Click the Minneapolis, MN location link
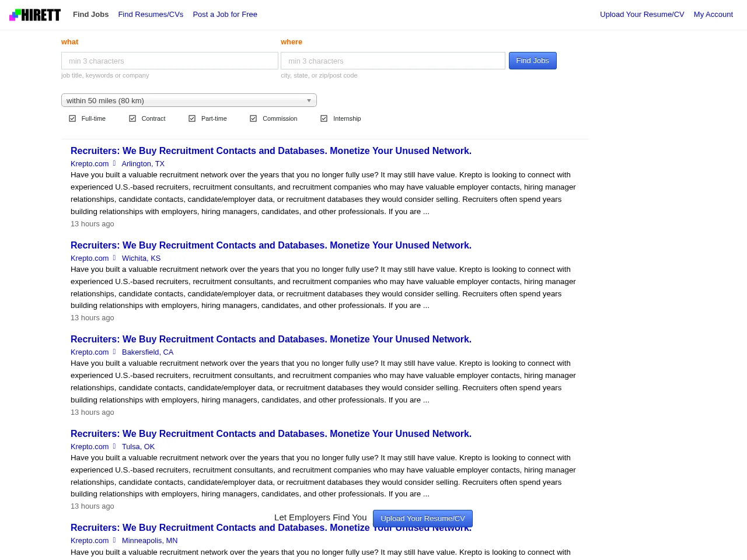This screenshot has height=560, width=747. coord(150,541)
